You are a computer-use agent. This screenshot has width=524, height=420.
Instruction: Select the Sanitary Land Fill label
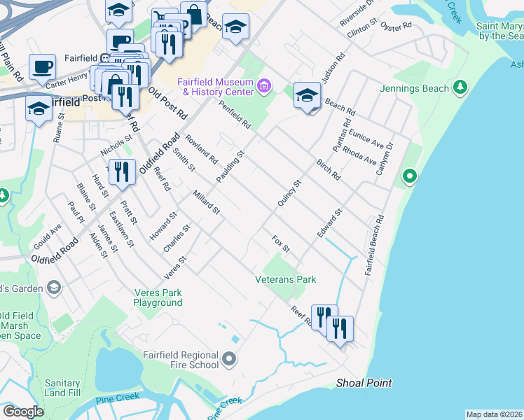click(x=62, y=388)
